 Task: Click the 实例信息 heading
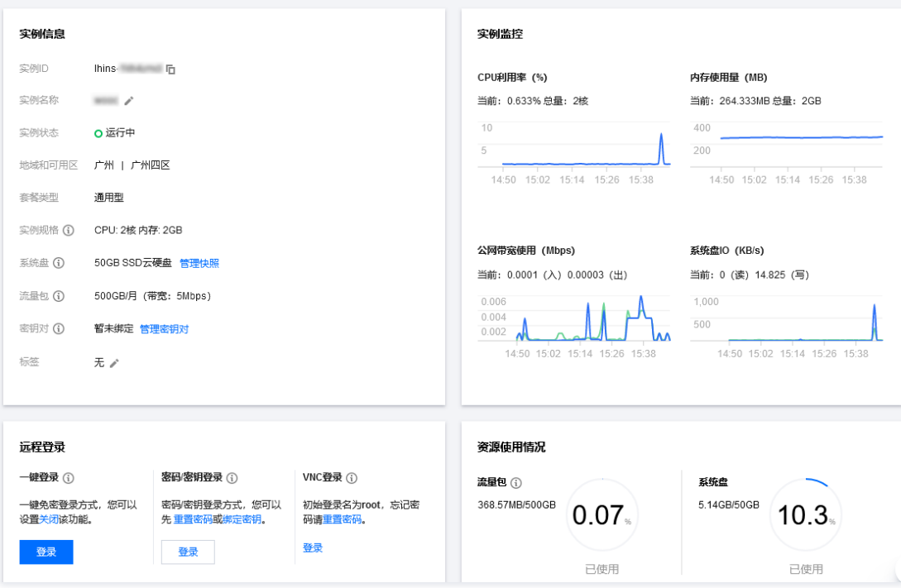(42, 34)
